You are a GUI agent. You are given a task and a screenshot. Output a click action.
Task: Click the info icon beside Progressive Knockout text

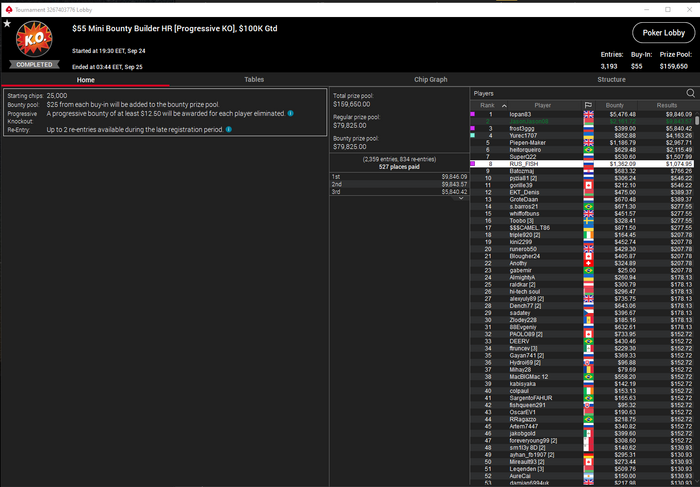[291, 113]
